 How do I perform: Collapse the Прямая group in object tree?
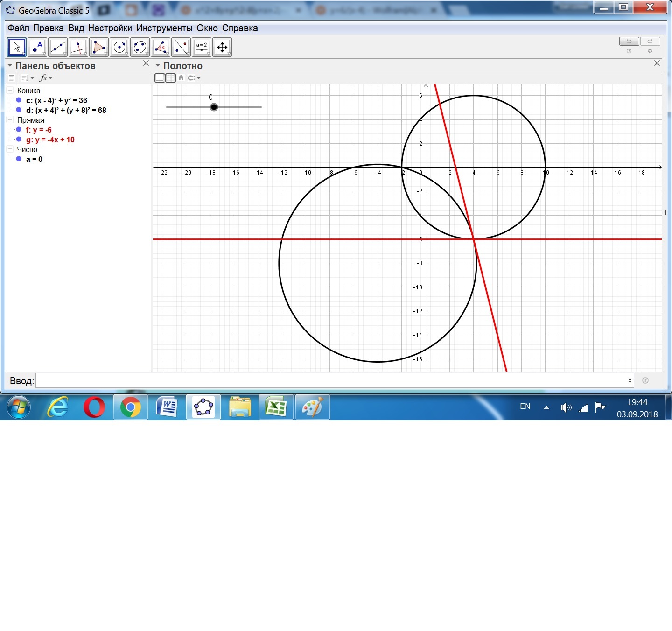tap(10, 120)
